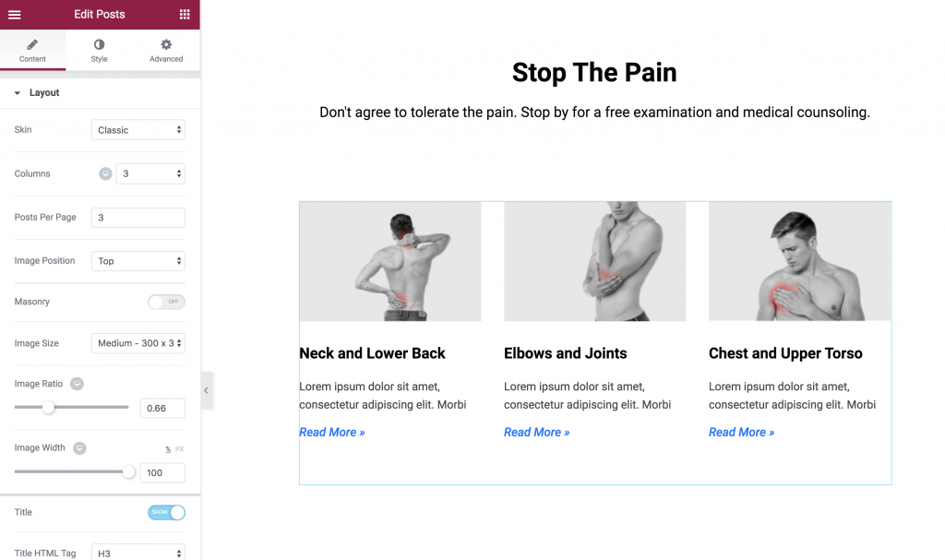The height and width of the screenshot is (560, 945).
Task: Click the Image Ratio slider handle
Action: click(48, 408)
